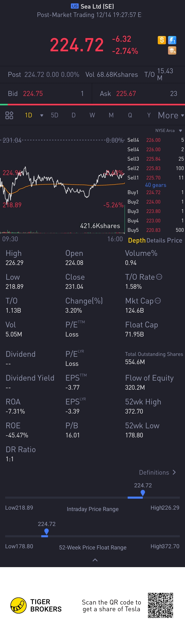Viewport: 185px width, 644px height.
Task: Click the yellow dollar sign icon
Action: point(162,40)
